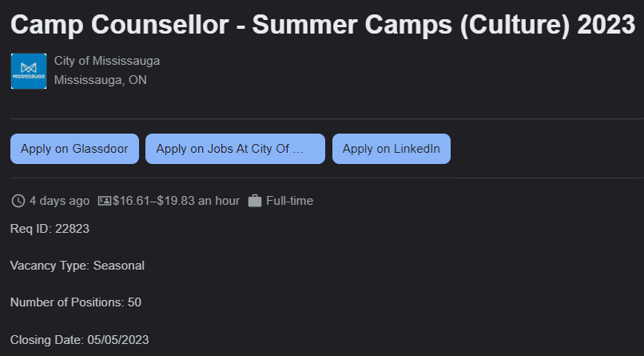Click the City of Mississauga logo
Image resolution: width=644 pixels, height=356 pixels.
(x=28, y=71)
